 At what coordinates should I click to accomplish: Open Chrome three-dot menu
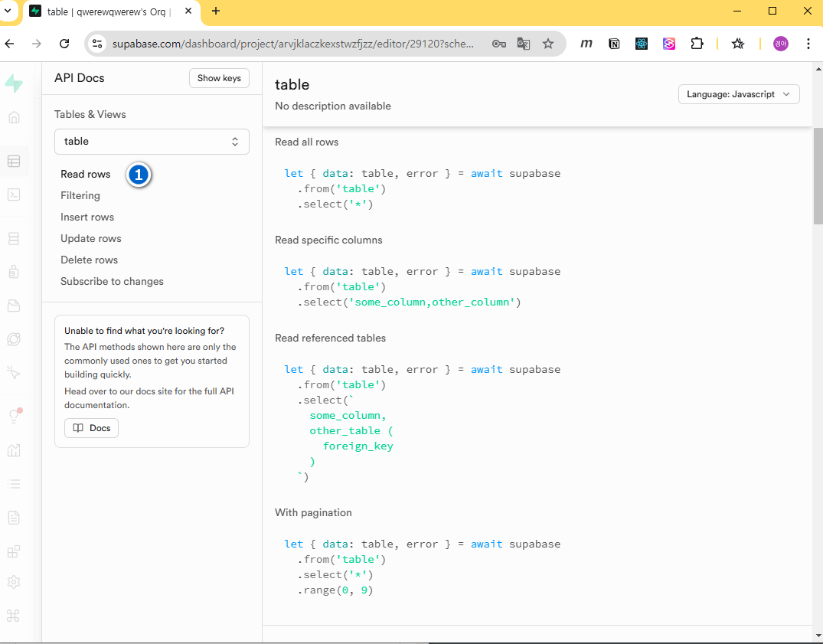[808, 44]
